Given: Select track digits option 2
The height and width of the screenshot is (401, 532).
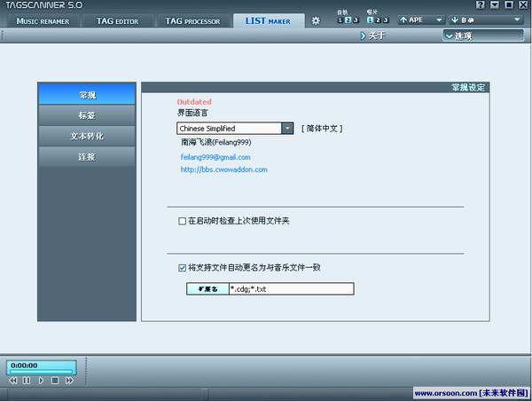Looking at the screenshot, I should pos(348,20).
